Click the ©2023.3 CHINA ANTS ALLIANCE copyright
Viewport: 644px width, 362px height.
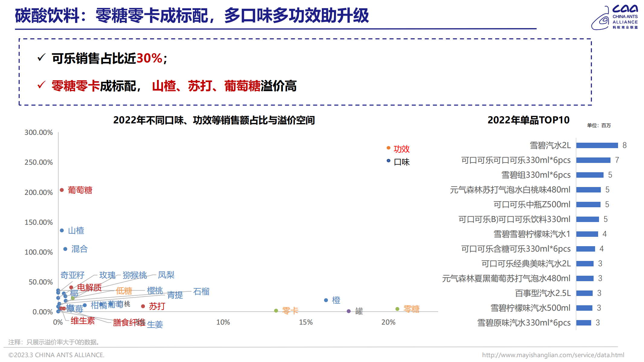[x=56, y=355]
